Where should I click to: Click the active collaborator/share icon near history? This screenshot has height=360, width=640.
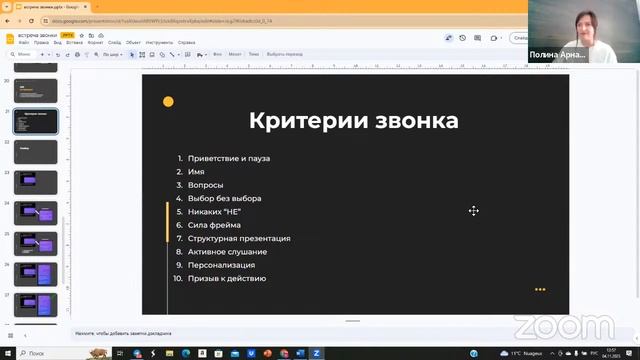449,38
